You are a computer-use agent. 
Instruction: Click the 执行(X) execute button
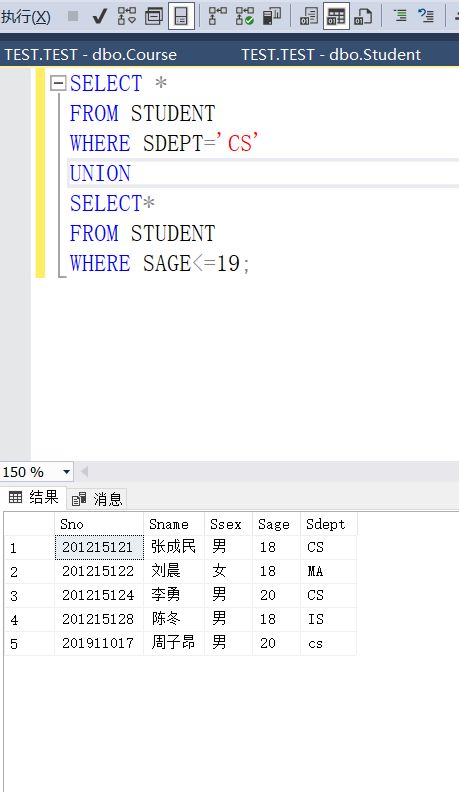[25, 17]
